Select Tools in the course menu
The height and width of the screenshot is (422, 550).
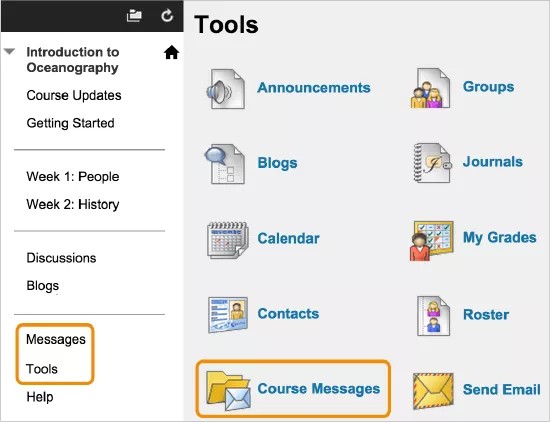[x=42, y=369]
